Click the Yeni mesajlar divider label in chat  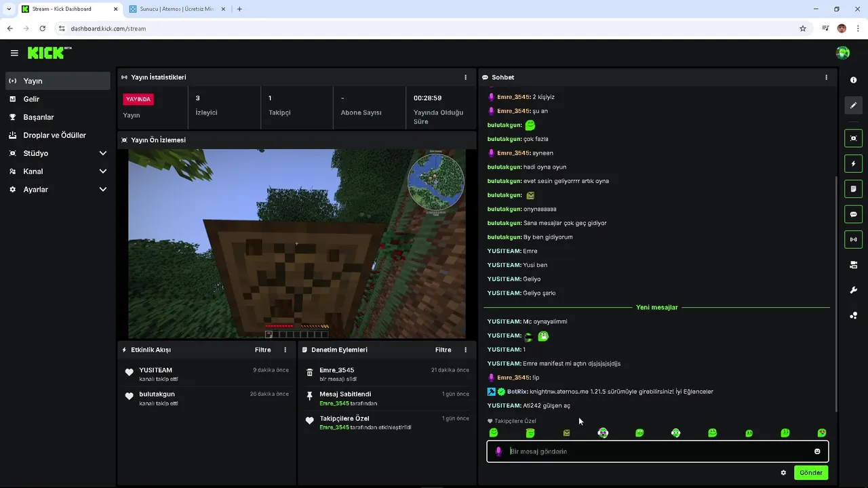click(x=656, y=307)
